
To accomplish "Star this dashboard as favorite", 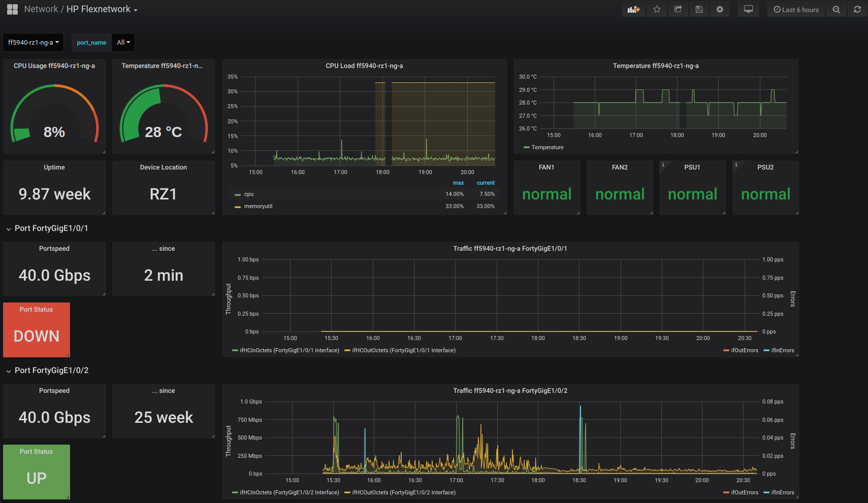I will tap(657, 9).
